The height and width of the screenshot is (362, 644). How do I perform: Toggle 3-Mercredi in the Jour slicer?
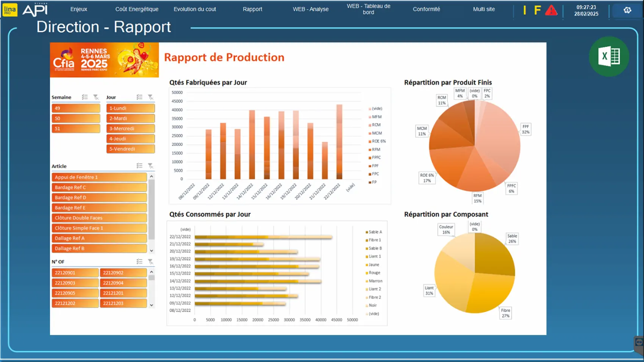[130, 129]
